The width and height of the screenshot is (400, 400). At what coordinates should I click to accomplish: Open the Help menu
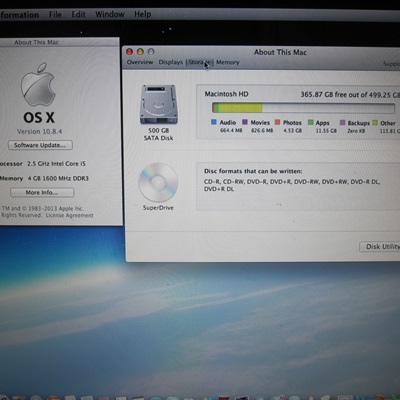[143, 14]
